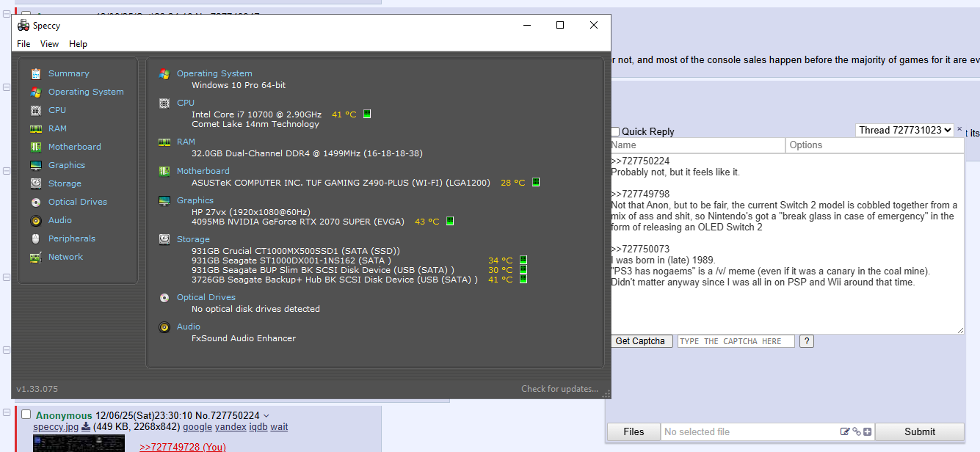This screenshot has width=980, height=452.
Task: Click the RAM stick icon in summary pane
Action: pos(164,142)
